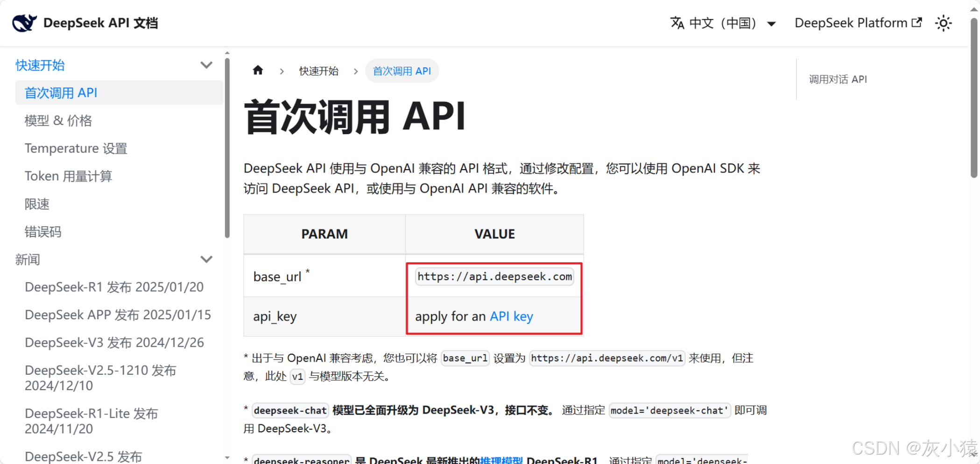Click the model='deepseek-chat' inline code
The height and width of the screenshot is (464, 980).
pos(670,410)
